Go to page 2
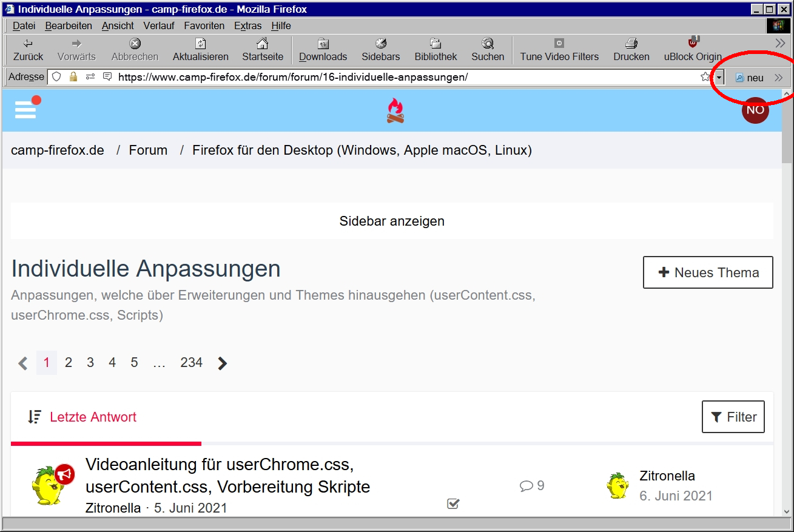794x532 pixels. tap(69, 363)
